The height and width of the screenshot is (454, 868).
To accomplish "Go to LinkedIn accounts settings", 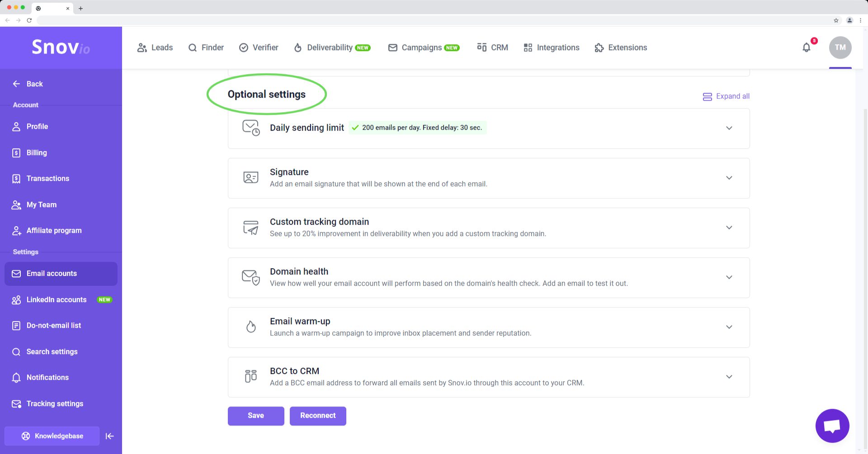I will click(57, 299).
